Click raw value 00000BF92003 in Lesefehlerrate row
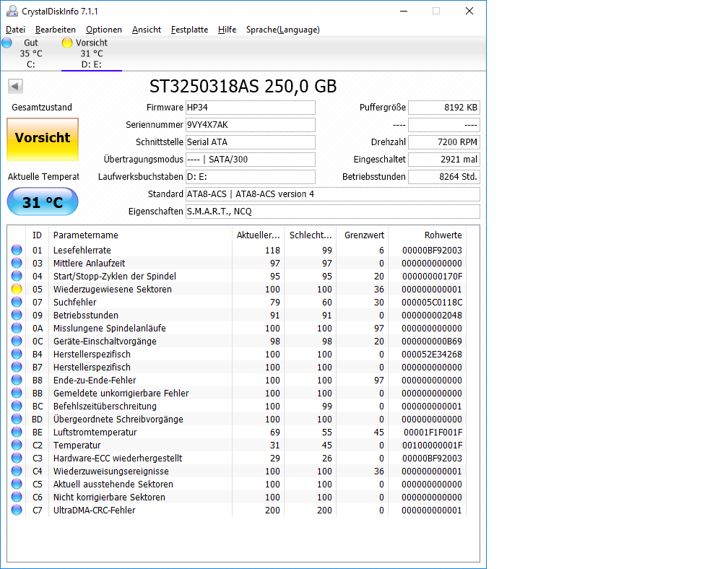The height and width of the screenshot is (569, 728). (x=432, y=250)
